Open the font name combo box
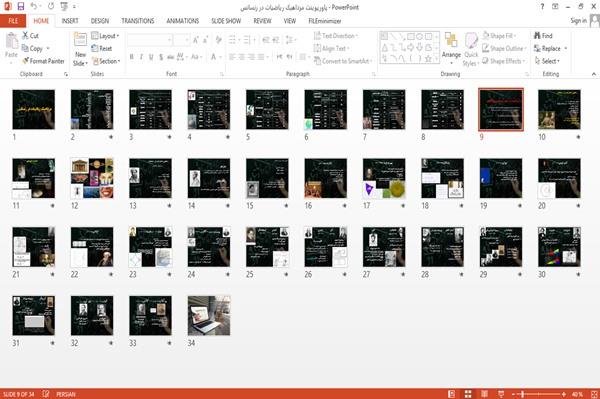This screenshot has height=399, width=600. pos(149,40)
